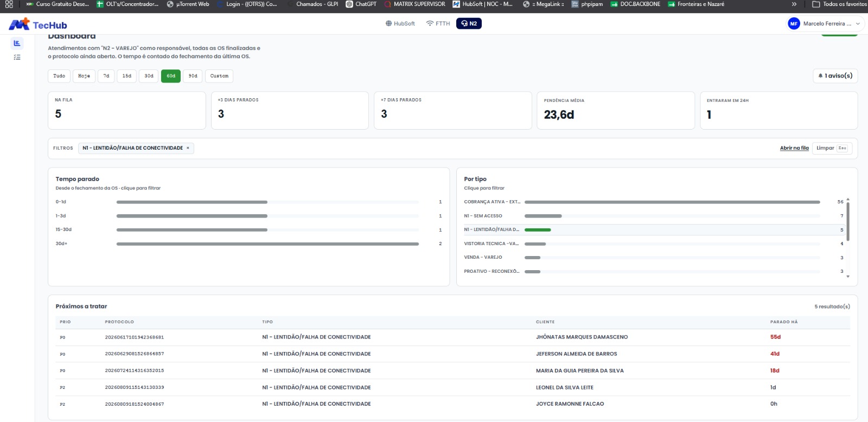Open the dashboard chart icon in sidebar
The image size is (868, 422).
coord(17,43)
